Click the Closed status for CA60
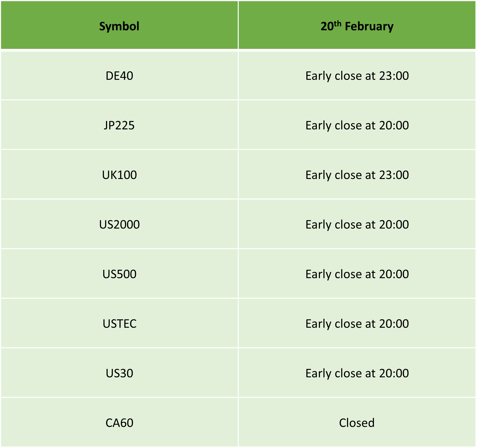This screenshot has width=478, height=448. pyautogui.click(x=357, y=423)
